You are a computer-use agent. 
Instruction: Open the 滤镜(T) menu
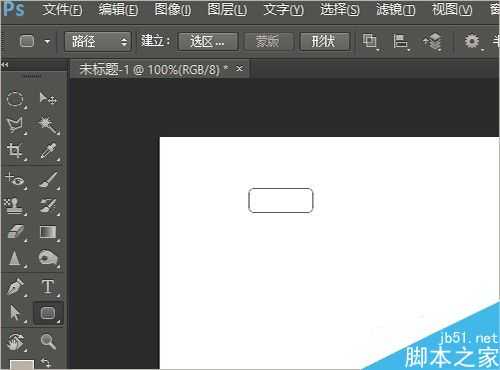point(396,9)
